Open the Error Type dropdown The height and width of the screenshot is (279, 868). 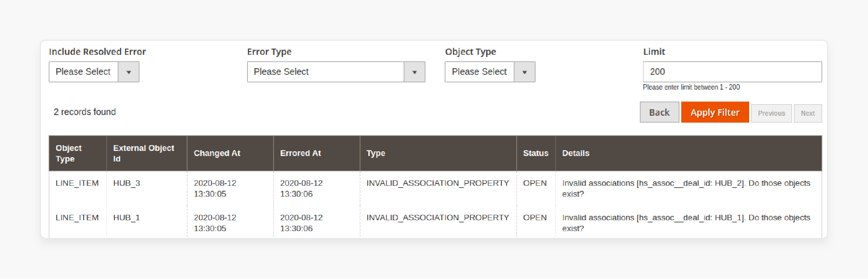pos(336,72)
